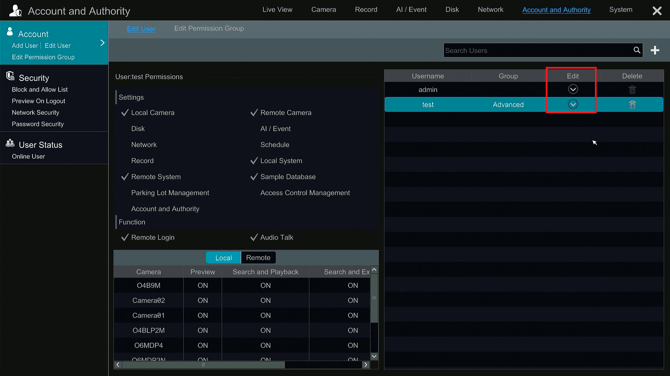Click Search and Playback column header
The width and height of the screenshot is (670, 376).
click(265, 272)
